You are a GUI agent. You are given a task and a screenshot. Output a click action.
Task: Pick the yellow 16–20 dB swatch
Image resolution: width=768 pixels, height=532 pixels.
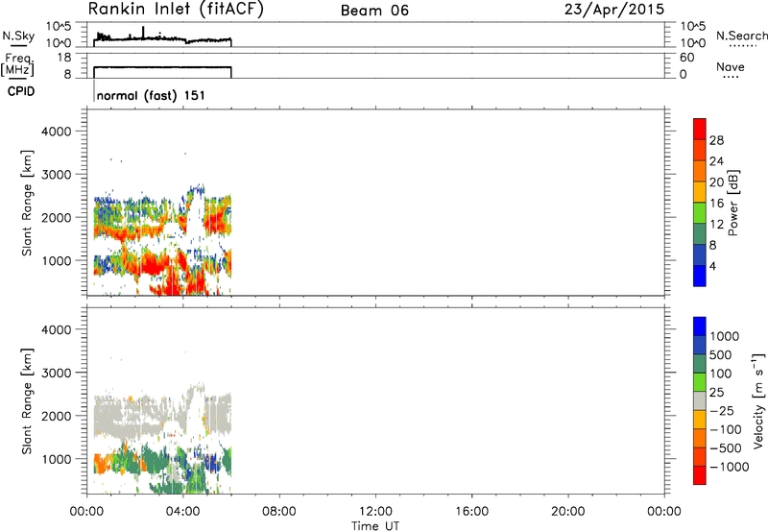700,191
